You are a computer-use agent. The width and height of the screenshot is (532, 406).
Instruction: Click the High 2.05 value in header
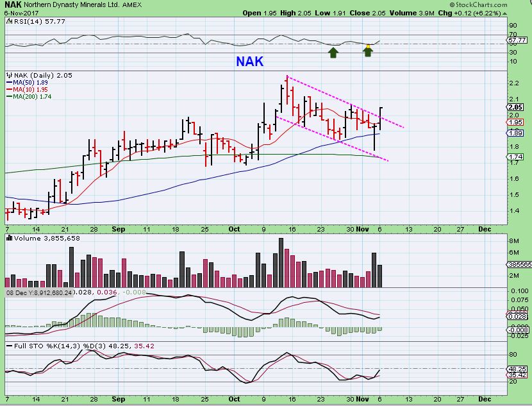click(x=295, y=13)
